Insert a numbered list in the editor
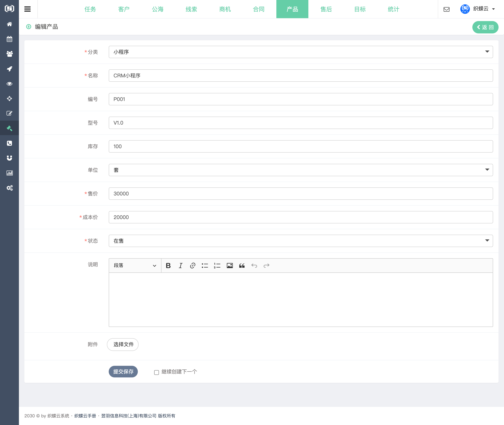The image size is (504, 425). click(x=217, y=265)
